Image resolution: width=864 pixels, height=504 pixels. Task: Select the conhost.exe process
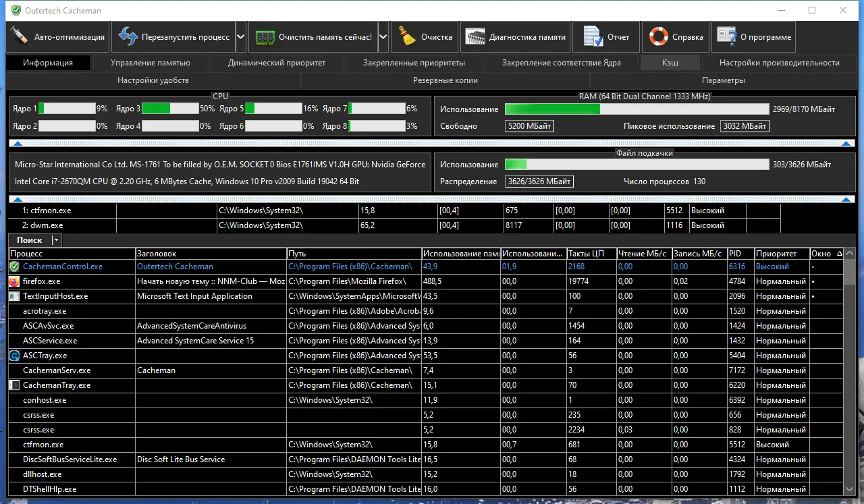[426, 400]
